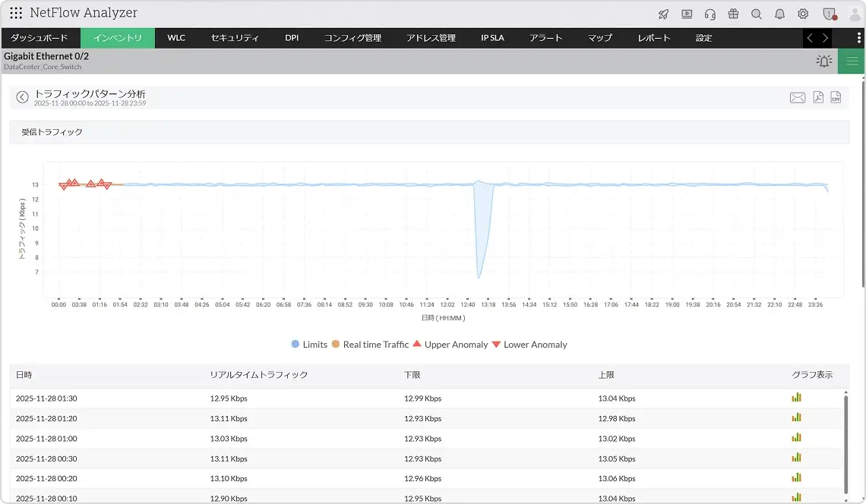Sort by 日時 column header
This screenshot has height=504, width=866.
coord(24,375)
